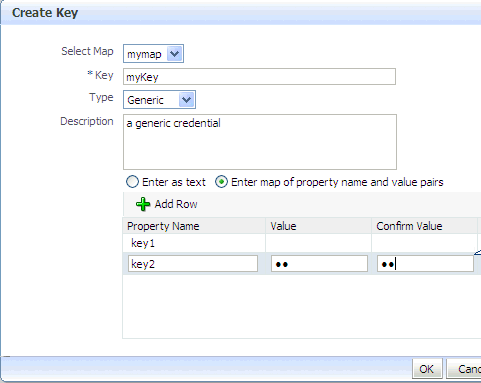Image resolution: width=481 pixels, height=383 pixels.
Task: Click the OK button
Action: tap(427, 369)
